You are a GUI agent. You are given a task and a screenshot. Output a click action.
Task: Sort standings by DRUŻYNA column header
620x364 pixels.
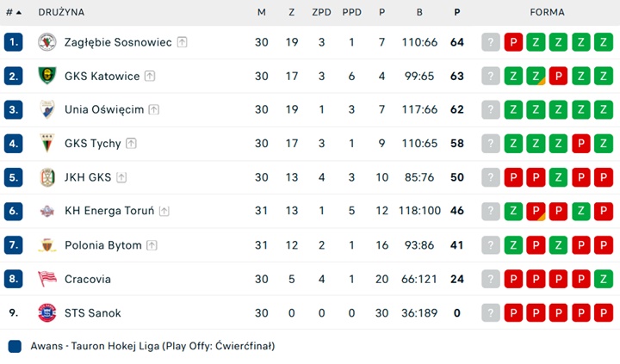(x=61, y=12)
